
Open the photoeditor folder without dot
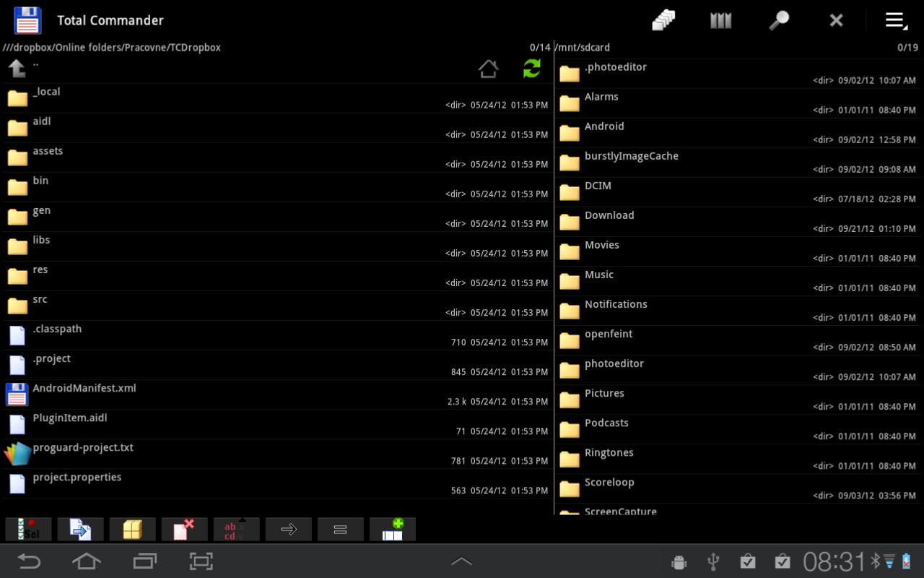[739, 370]
